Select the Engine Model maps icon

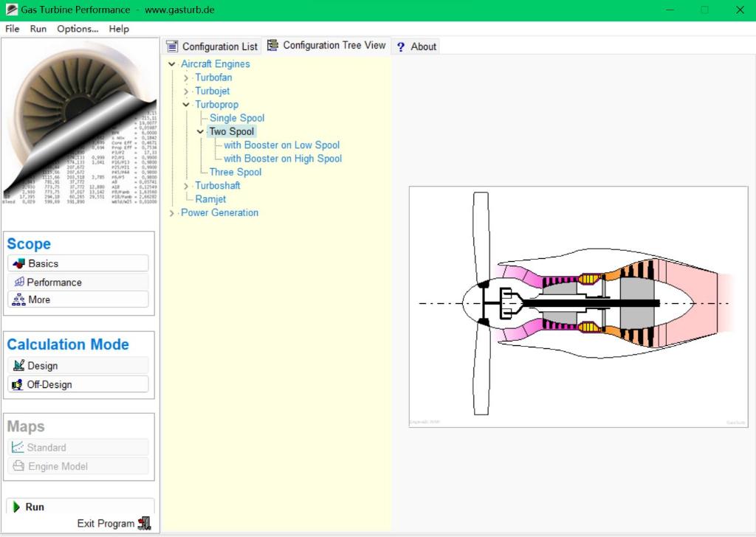point(17,465)
